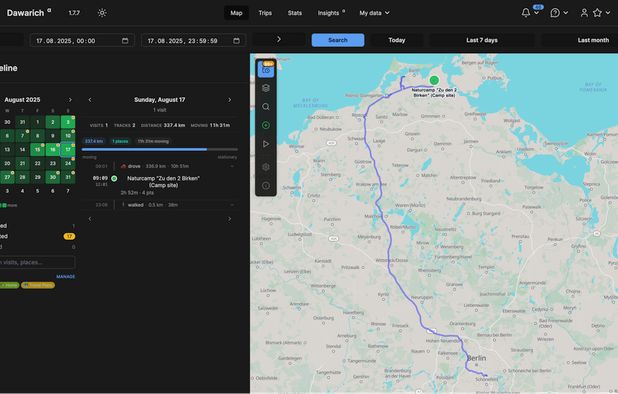Open map settings gear icon
Image resolution: width=618 pixels, height=394 pixels.
click(x=266, y=167)
